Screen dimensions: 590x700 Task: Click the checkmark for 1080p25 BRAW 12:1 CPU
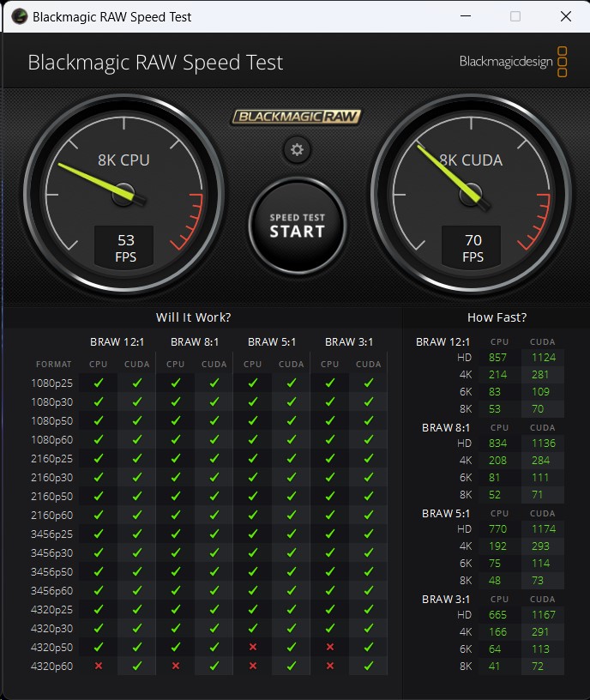click(99, 383)
